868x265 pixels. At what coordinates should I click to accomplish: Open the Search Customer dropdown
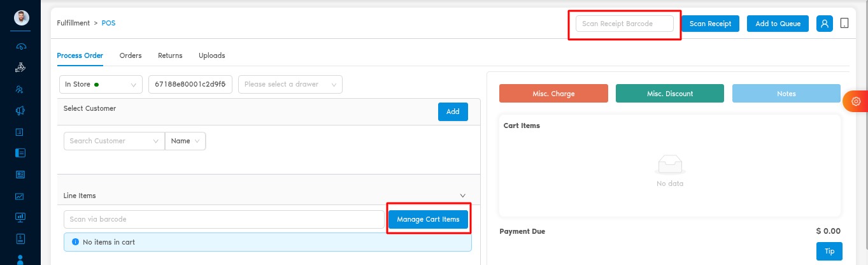[x=114, y=141]
